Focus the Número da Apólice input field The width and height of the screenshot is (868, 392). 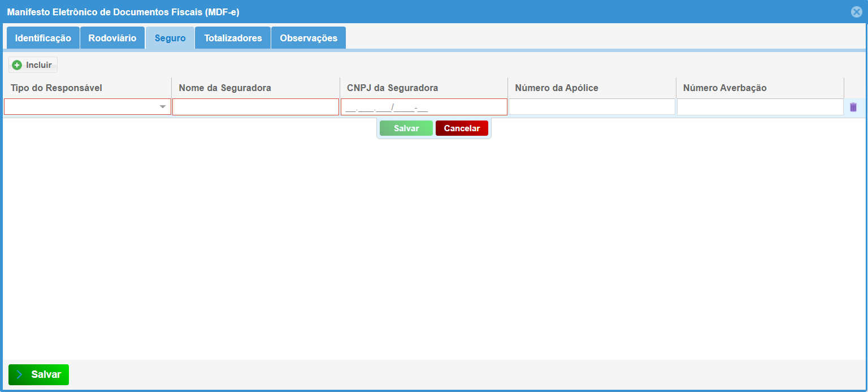[592, 107]
